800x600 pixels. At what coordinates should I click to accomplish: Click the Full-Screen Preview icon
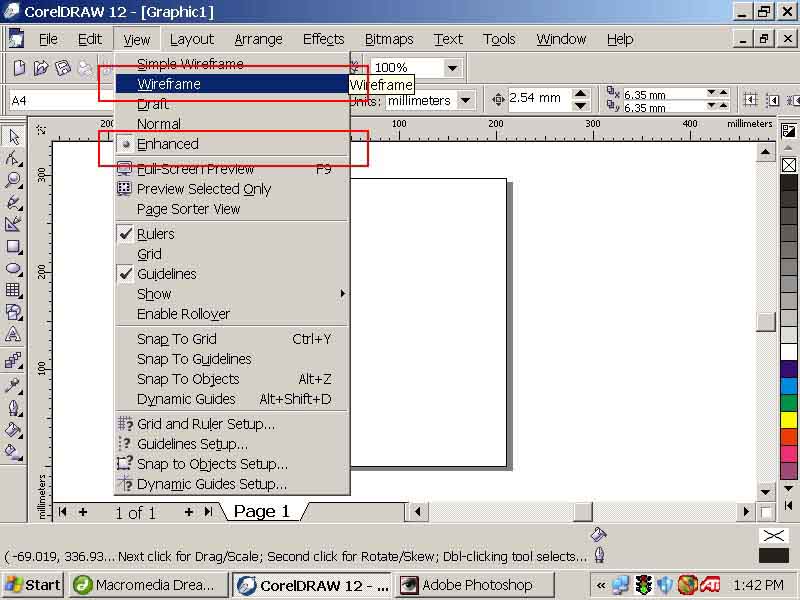click(x=124, y=169)
